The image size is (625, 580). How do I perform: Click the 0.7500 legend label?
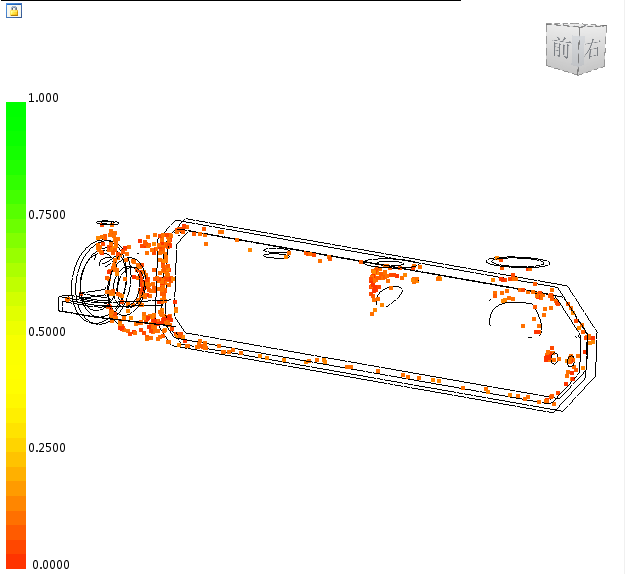pyautogui.click(x=47, y=215)
